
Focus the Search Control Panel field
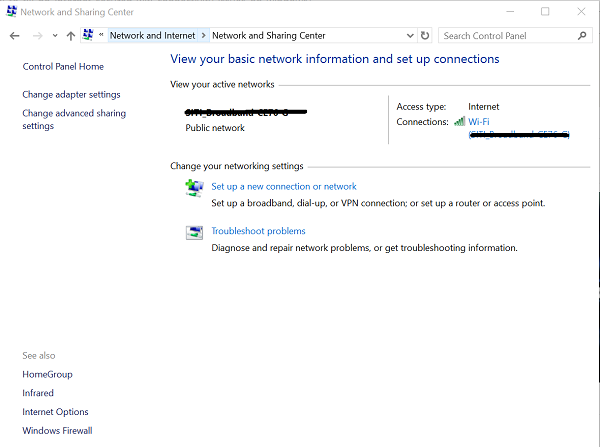pos(508,36)
